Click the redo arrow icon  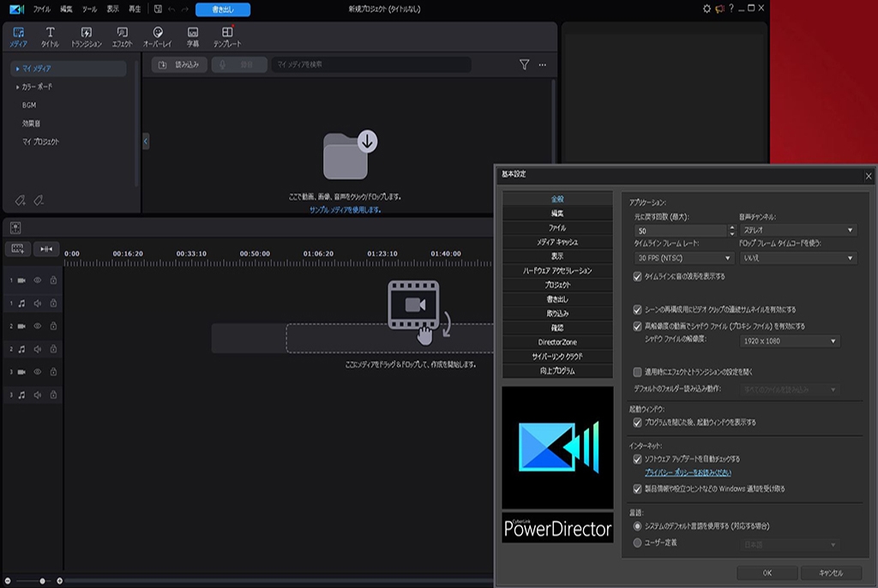pyautogui.click(x=185, y=9)
